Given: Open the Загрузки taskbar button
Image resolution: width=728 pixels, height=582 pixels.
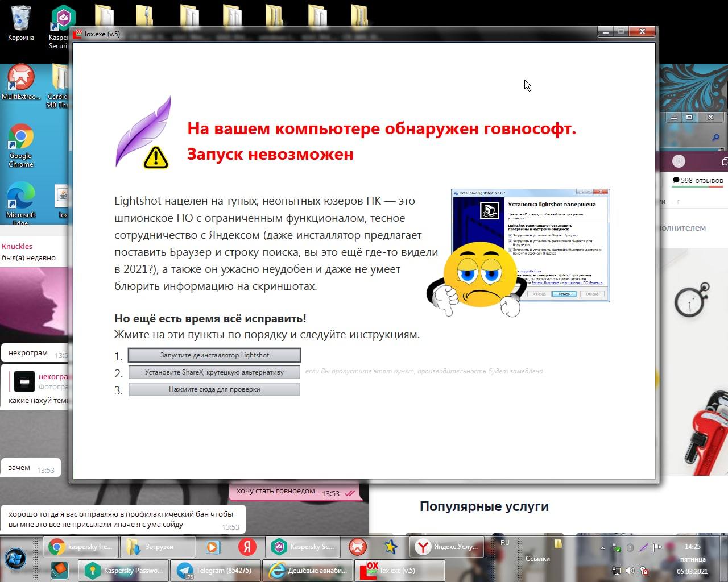Looking at the screenshot, I should 158,547.
